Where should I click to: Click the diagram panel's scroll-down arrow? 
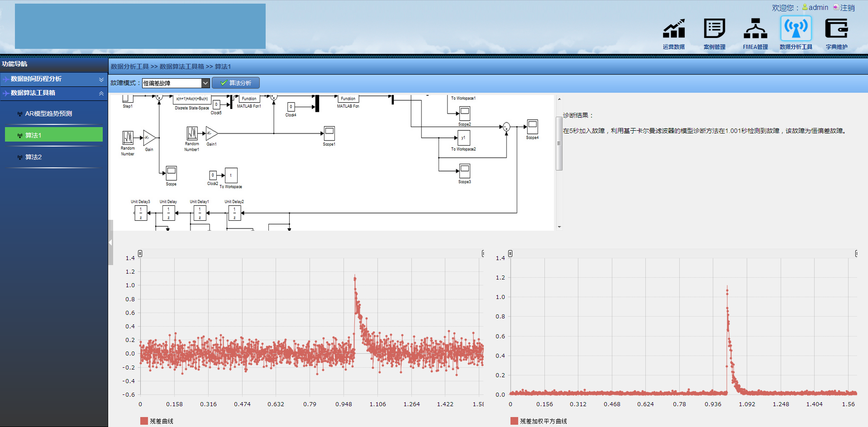[559, 227]
